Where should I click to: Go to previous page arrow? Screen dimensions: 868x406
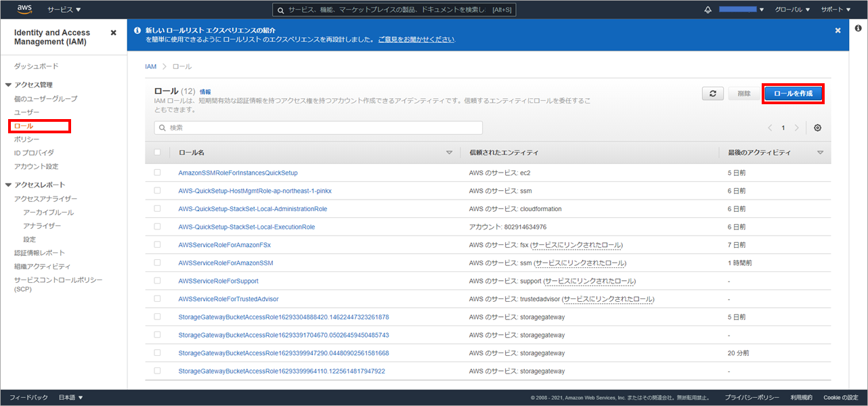(x=770, y=128)
